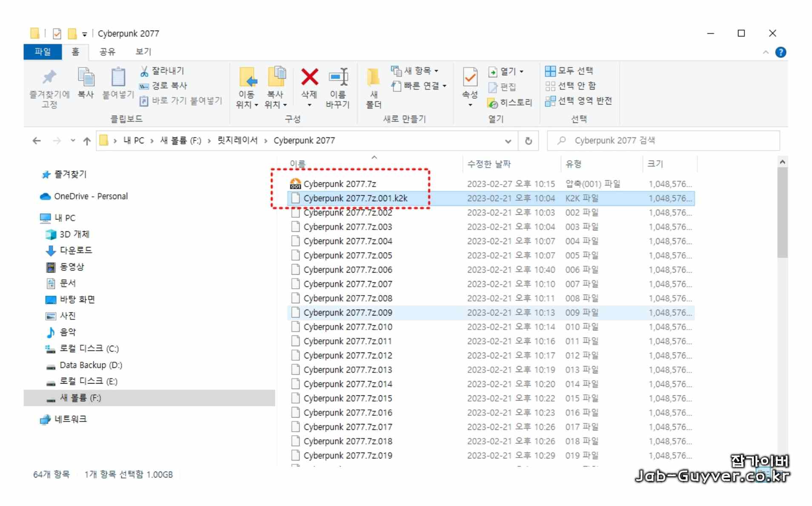
Task: Click the Edit (편집) ribbon button
Action: coord(502,87)
